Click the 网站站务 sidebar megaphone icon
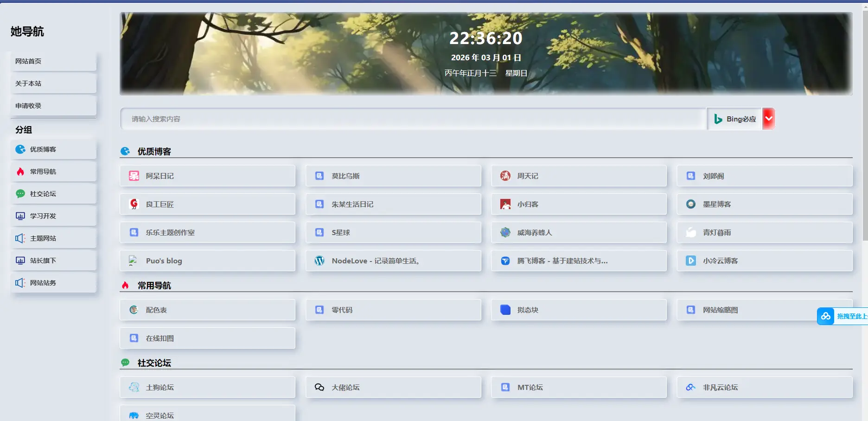Screen dimensions: 868x421 (x=20, y=283)
